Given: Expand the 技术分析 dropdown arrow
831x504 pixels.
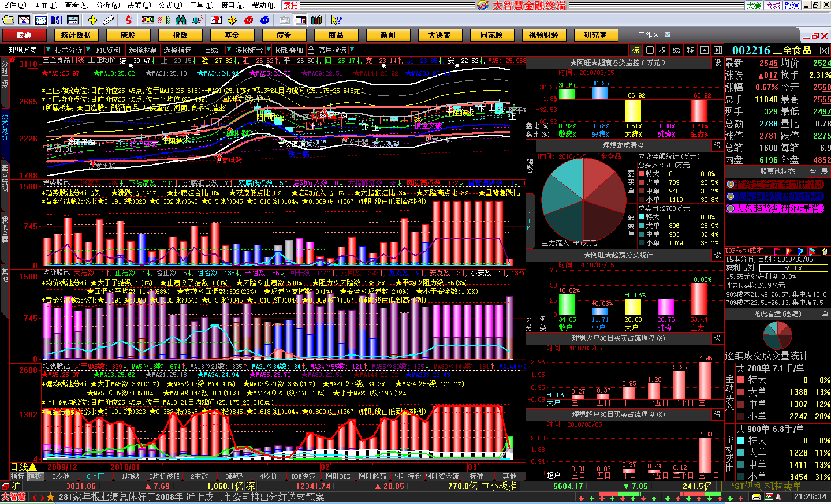Looking at the screenshot, I should pos(88,50).
